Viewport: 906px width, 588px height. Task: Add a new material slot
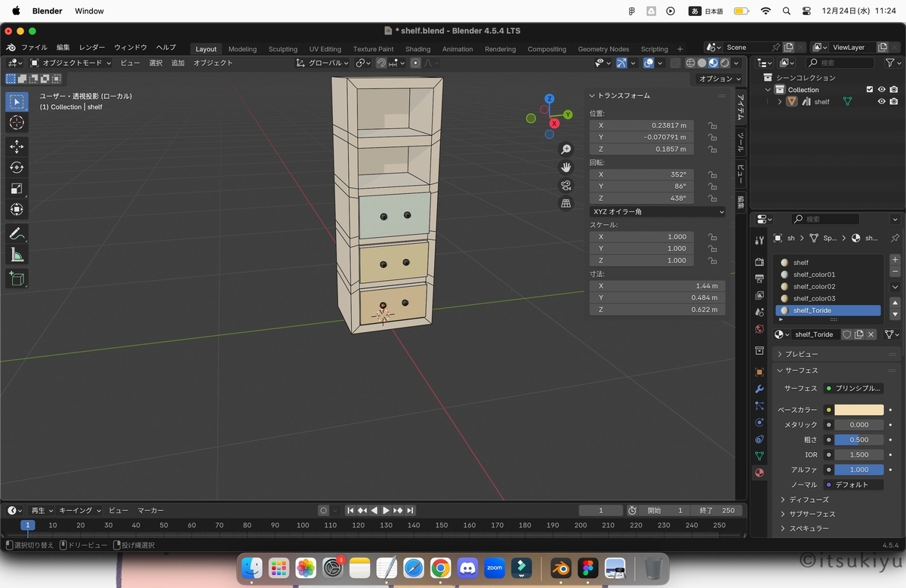pyautogui.click(x=895, y=260)
